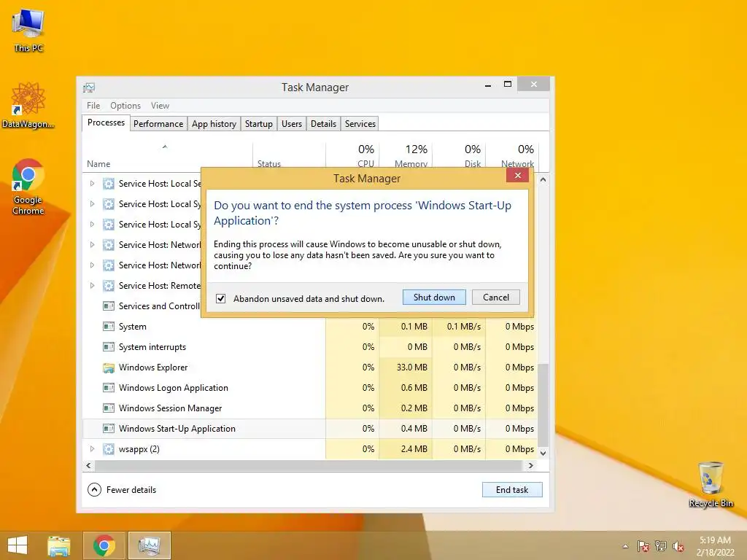The image size is (747, 560).
Task: Uncheck Abandon unsaved data and shut down
Action: (220, 298)
